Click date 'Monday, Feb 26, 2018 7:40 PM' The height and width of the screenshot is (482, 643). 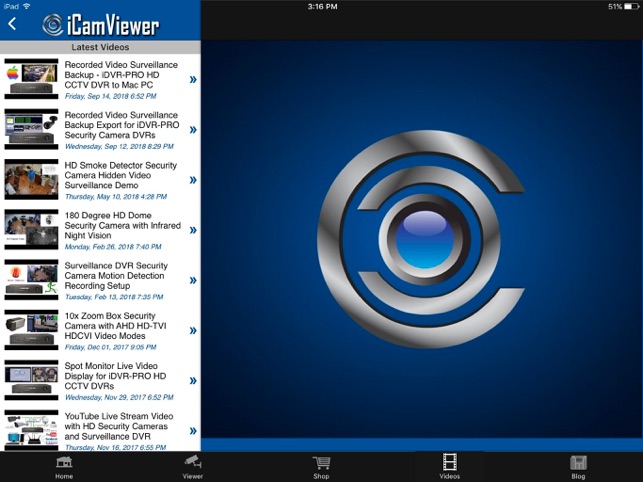(x=113, y=247)
